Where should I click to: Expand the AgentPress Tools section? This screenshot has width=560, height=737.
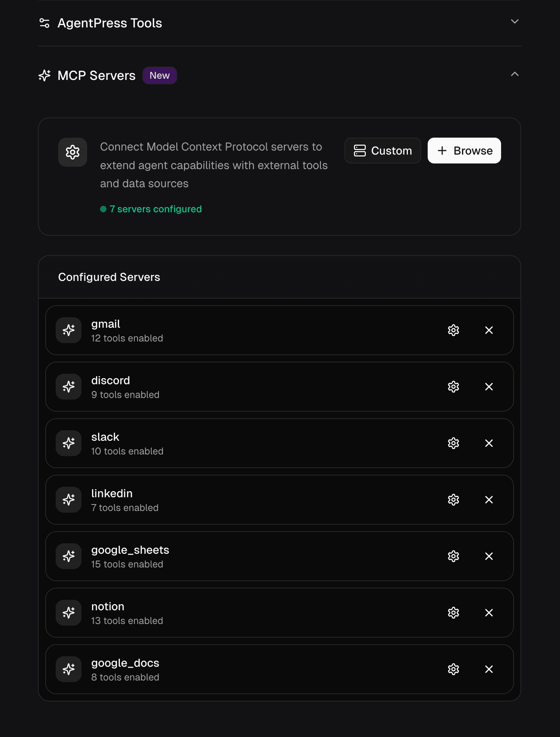point(514,22)
